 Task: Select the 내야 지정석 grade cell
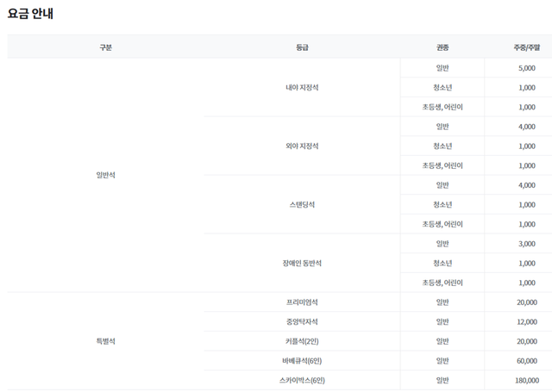(x=302, y=87)
